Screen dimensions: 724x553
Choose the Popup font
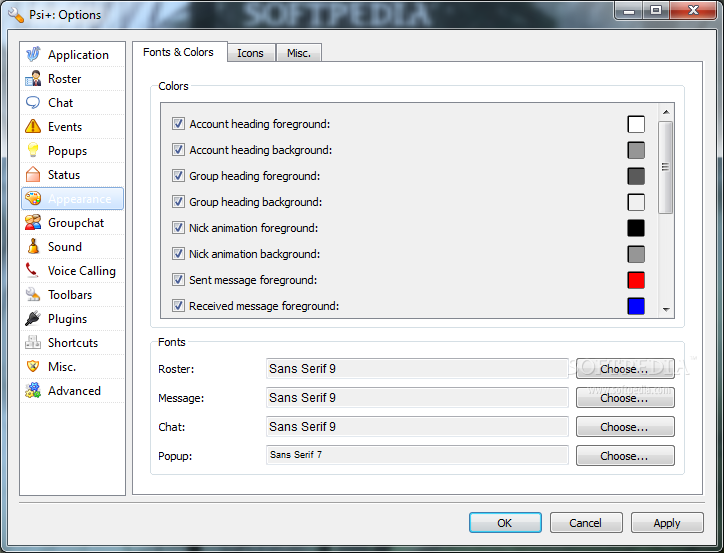pos(625,456)
